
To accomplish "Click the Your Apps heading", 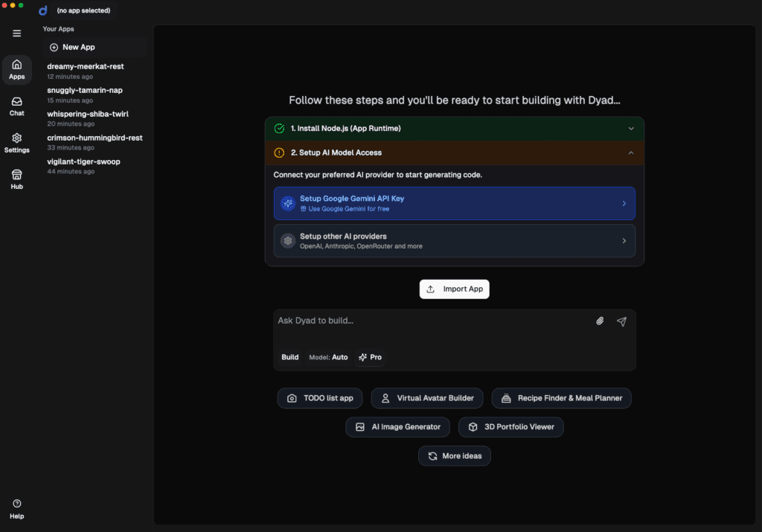I will [x=58, y=29].
